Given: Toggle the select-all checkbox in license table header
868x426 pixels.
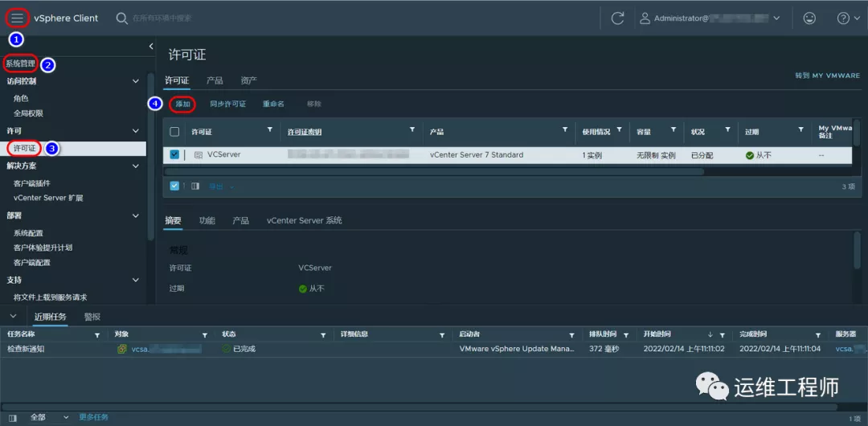Looking at the screenshot, I should (x=174, y=131).
